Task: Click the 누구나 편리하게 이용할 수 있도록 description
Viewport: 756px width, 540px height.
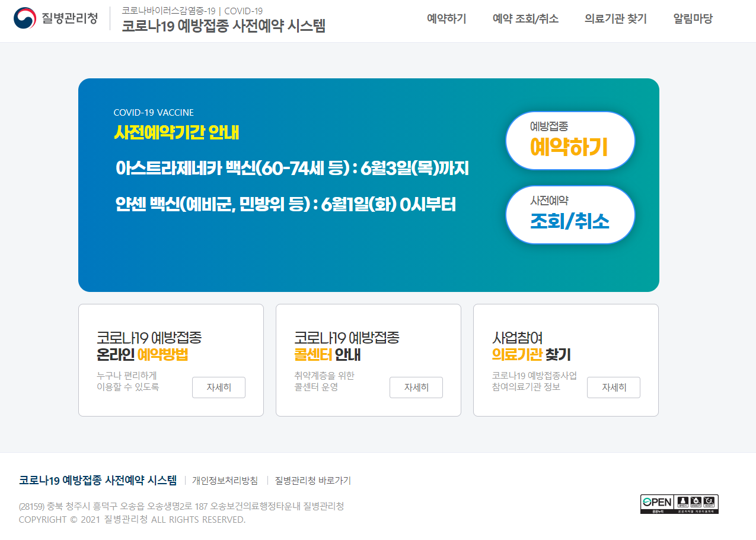Action: pyautogui.click(x=128, y=381)
